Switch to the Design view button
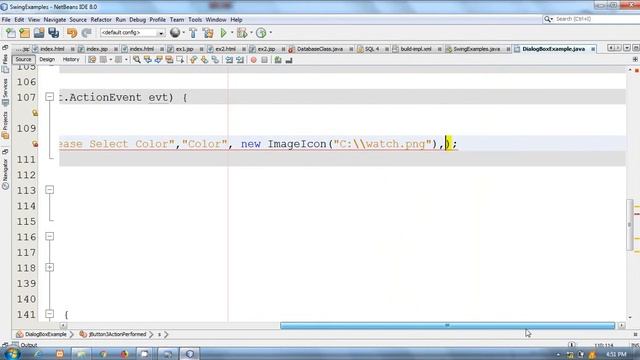 click(47, 60)
